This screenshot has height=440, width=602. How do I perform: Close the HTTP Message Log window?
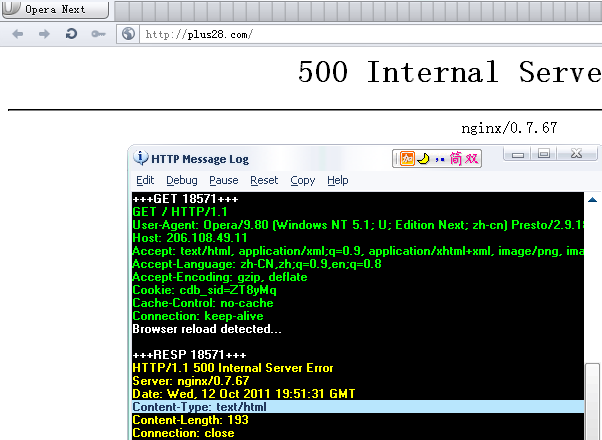(x=577, y=154)
